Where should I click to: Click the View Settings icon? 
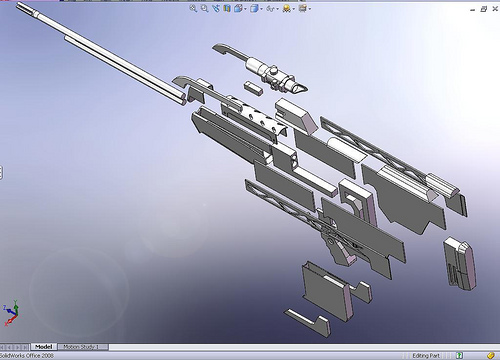point(302,8)
